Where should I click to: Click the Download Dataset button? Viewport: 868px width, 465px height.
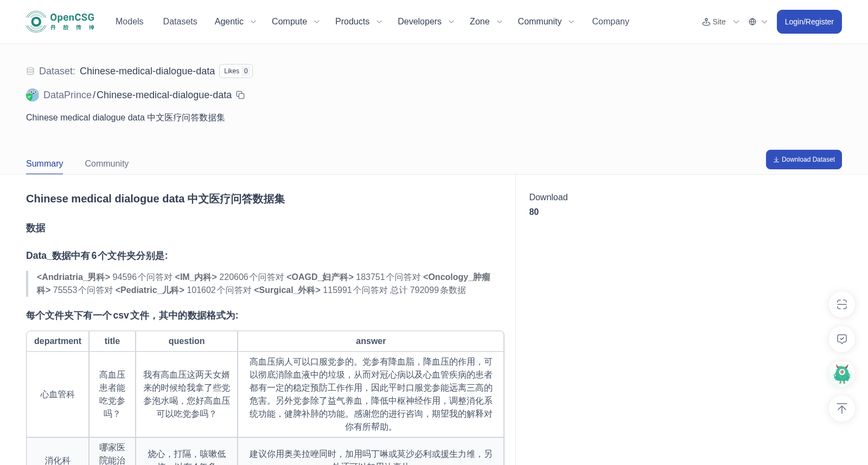(x=803, y=160)
